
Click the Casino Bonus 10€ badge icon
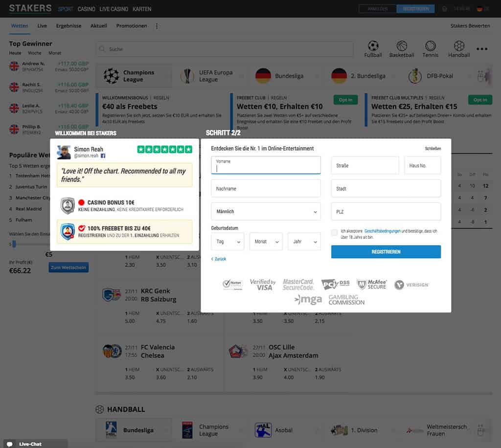(x=68, y=205)
